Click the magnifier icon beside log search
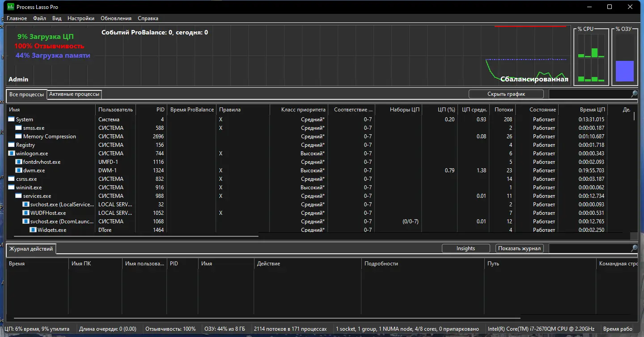 click(x=634, y=248)
